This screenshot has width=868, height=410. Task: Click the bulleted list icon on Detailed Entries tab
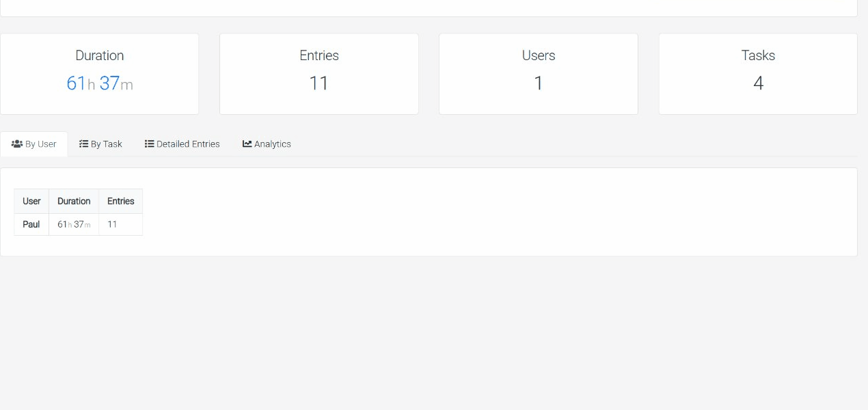[149, 143]
